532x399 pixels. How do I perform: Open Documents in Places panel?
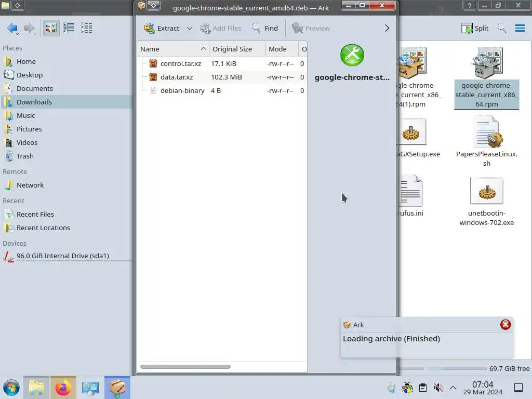click(67, 88)
